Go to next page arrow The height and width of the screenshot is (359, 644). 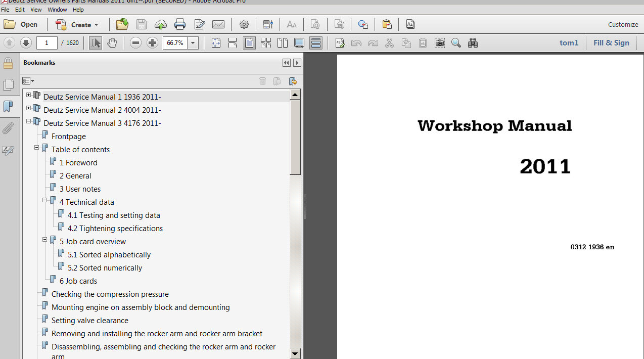[26, 43]
